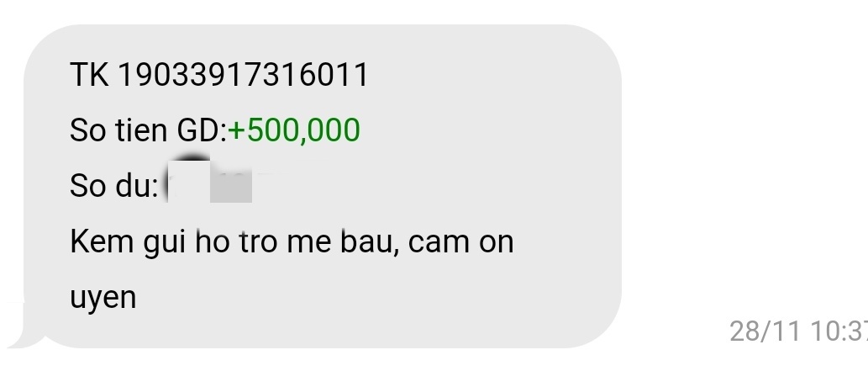Click the word "me" in message
The width and height of the screenshot is (868, 371).
[308, 244]
